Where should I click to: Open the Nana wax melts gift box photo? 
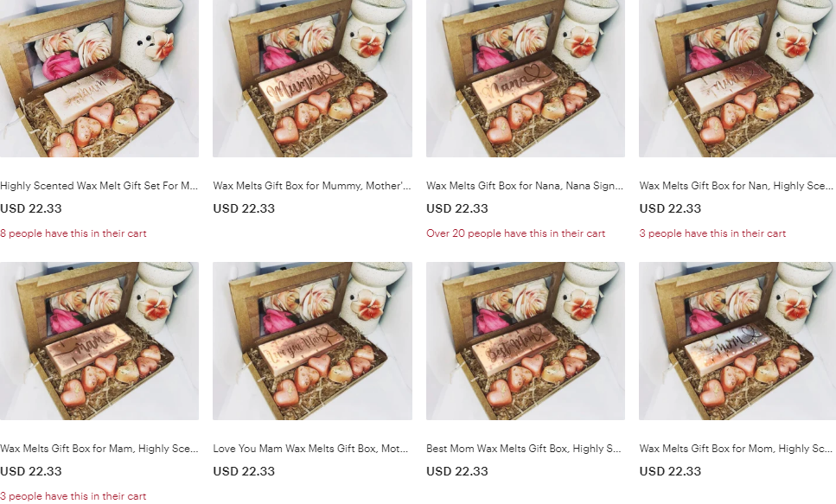(525, 79)
